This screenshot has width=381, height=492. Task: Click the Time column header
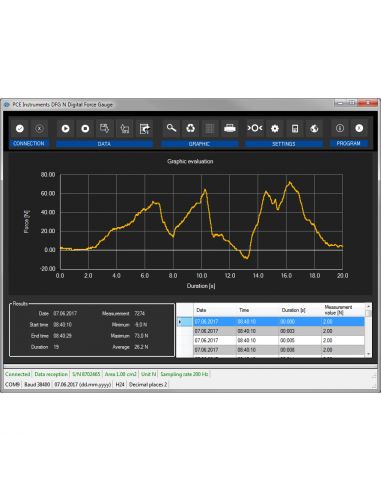coord(257,310)
